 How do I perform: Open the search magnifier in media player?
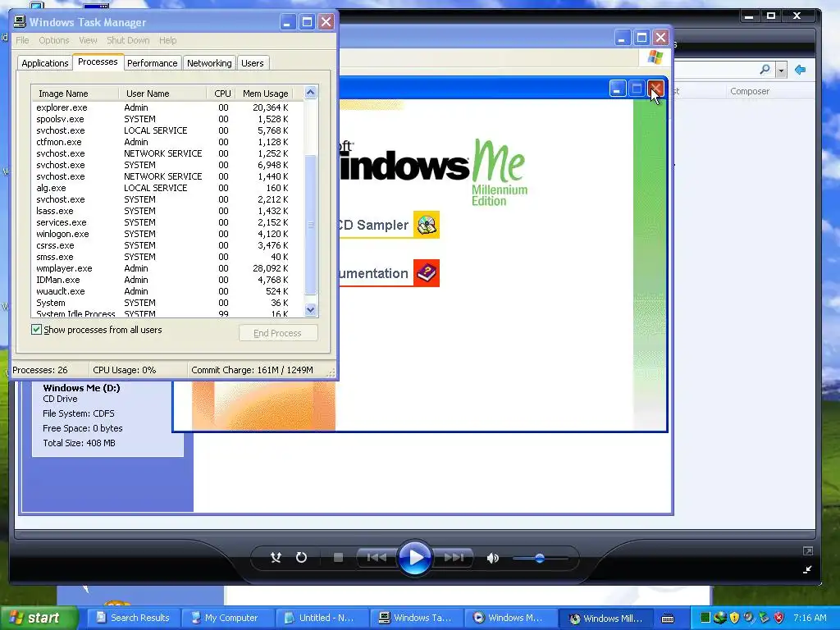tap(765, 70)
